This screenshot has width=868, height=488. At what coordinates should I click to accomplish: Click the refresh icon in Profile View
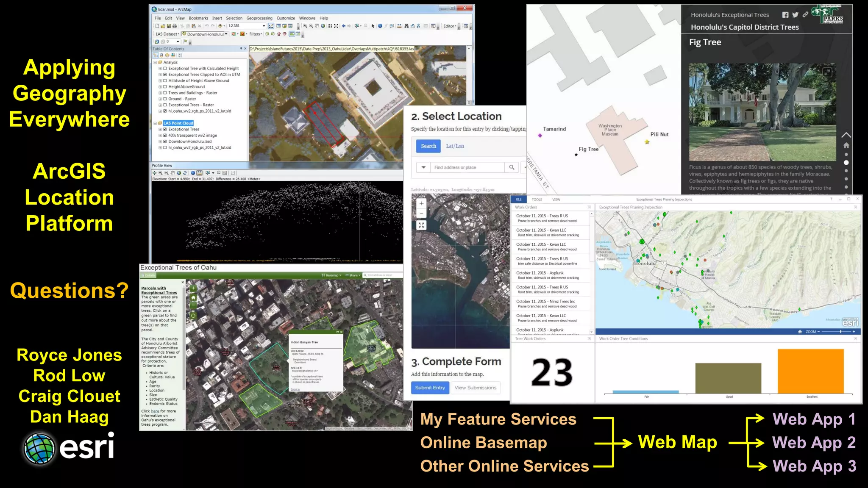tap(185, 173)
